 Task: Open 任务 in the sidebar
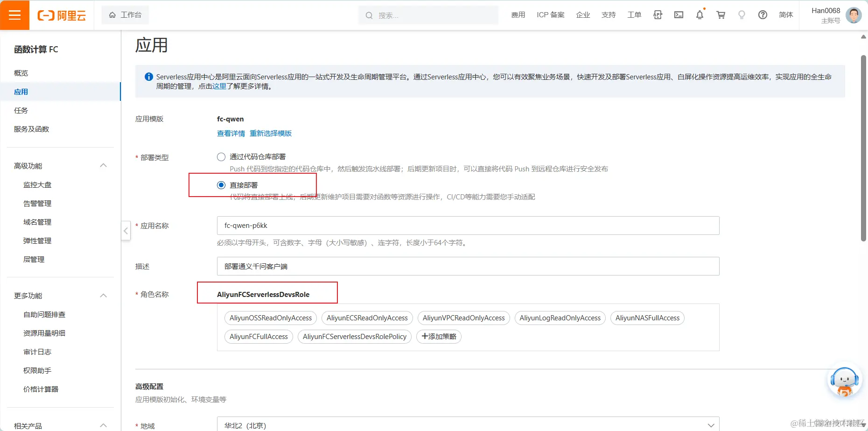[21, 110]
